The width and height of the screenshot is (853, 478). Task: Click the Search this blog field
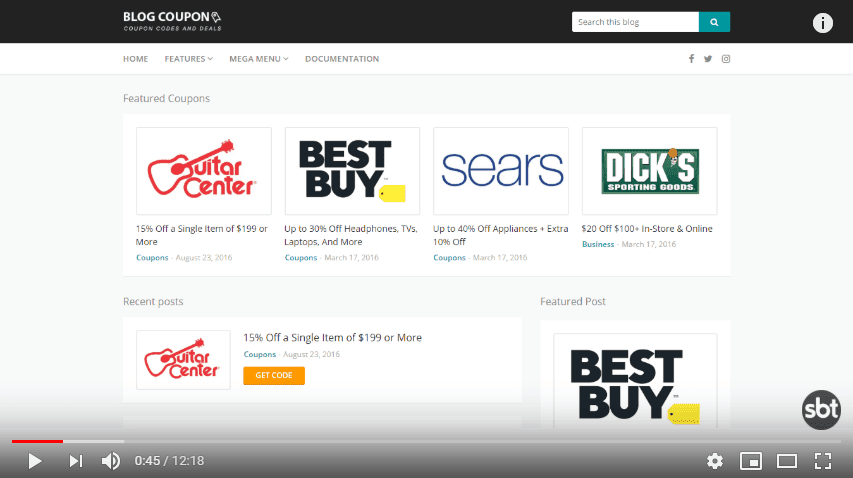click(635, 22)
